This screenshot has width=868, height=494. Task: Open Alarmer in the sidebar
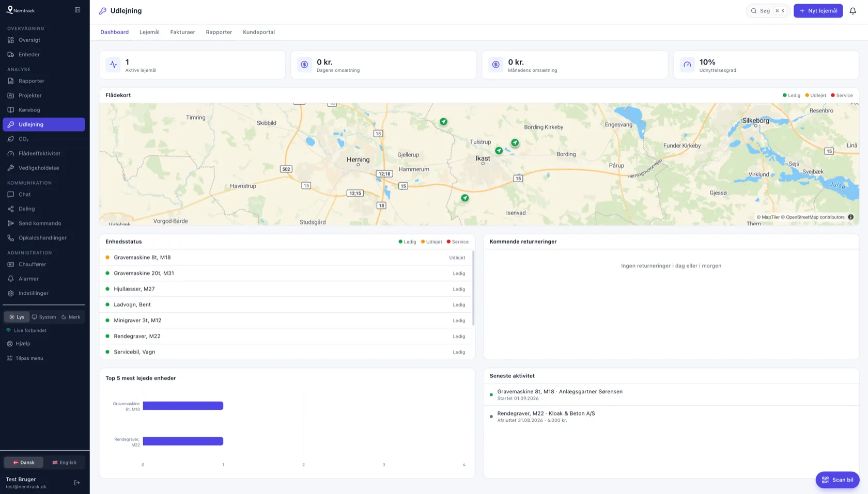coord(44,279)
